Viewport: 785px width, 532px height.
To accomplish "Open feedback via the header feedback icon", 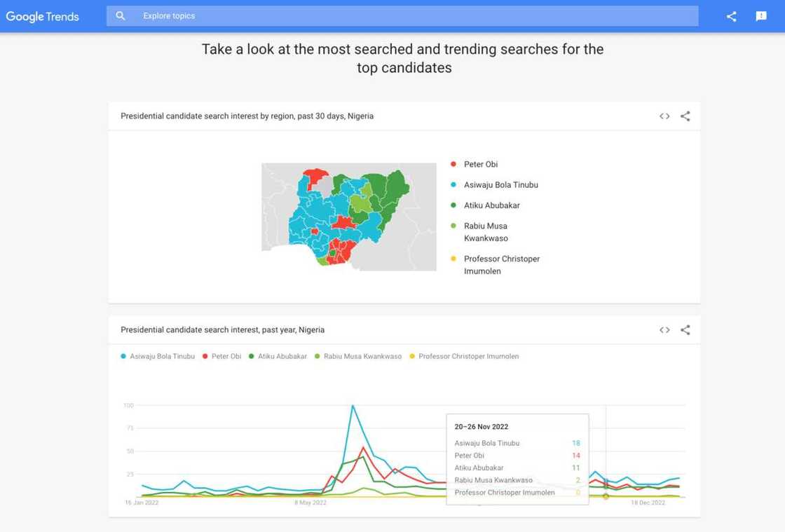I will (x=760, y=15).
